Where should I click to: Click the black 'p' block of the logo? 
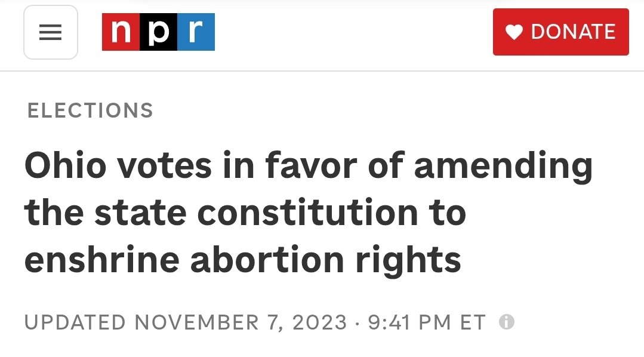click(x=159, y=32)
